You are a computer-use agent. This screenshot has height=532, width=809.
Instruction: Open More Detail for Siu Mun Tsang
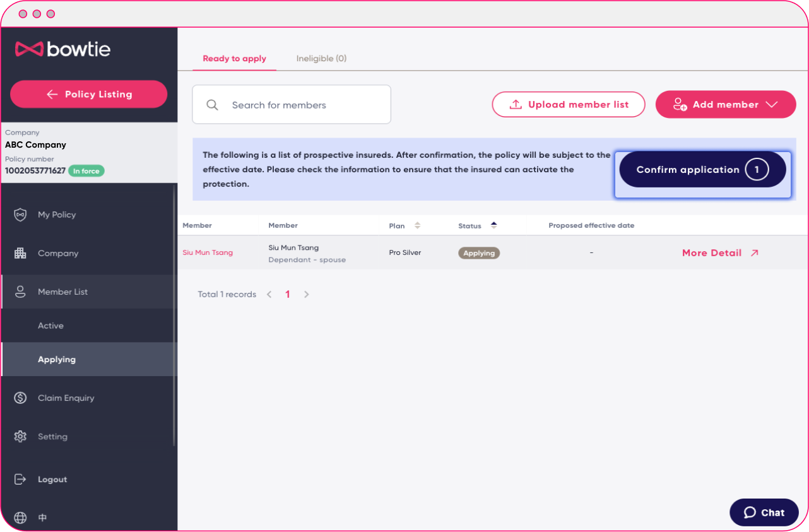(720, 252)
